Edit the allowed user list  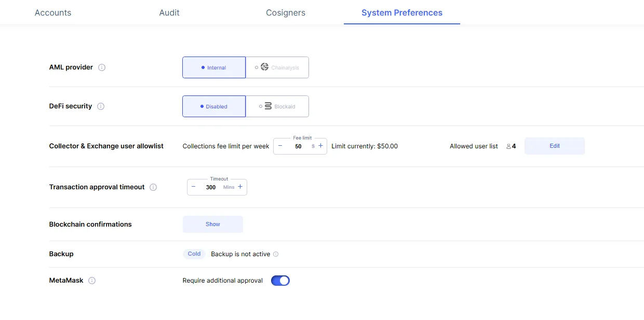(x=555, y=146)
